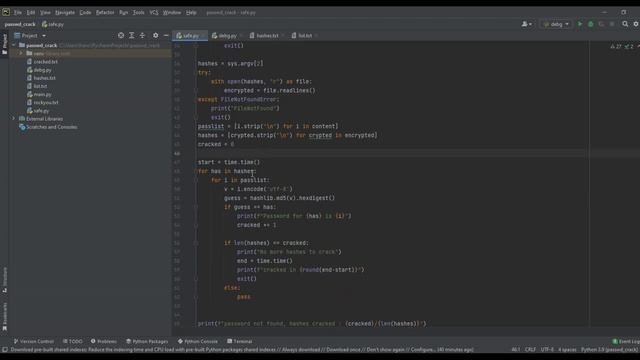Open the View menu
This screenshot has width=640, height=360.
pos(45,13)
